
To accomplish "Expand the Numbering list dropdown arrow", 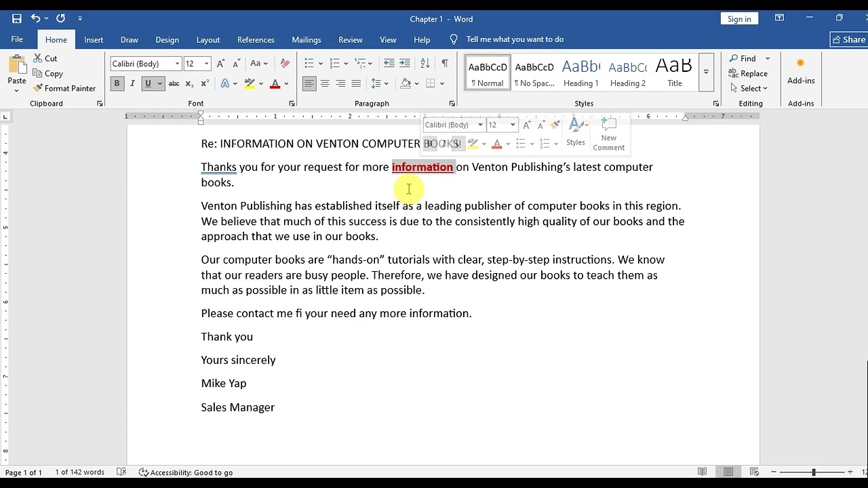I will click(x=345, y=64).
